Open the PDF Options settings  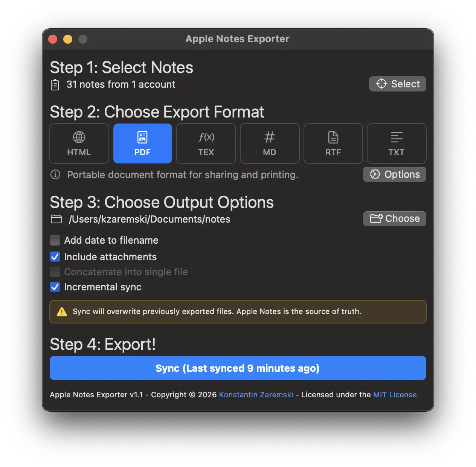394,174
